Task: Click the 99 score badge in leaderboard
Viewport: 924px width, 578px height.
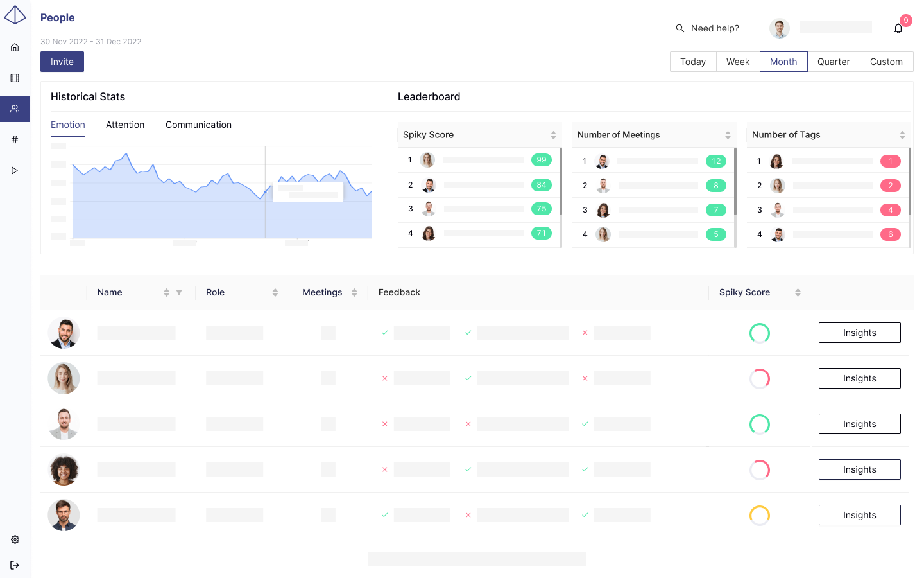Action: point(542,160)
